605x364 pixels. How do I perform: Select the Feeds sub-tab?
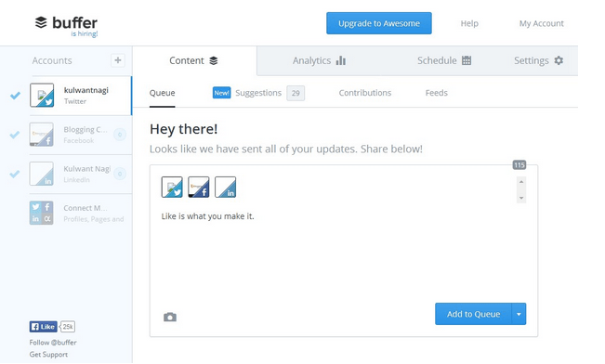tap(437, 93)
